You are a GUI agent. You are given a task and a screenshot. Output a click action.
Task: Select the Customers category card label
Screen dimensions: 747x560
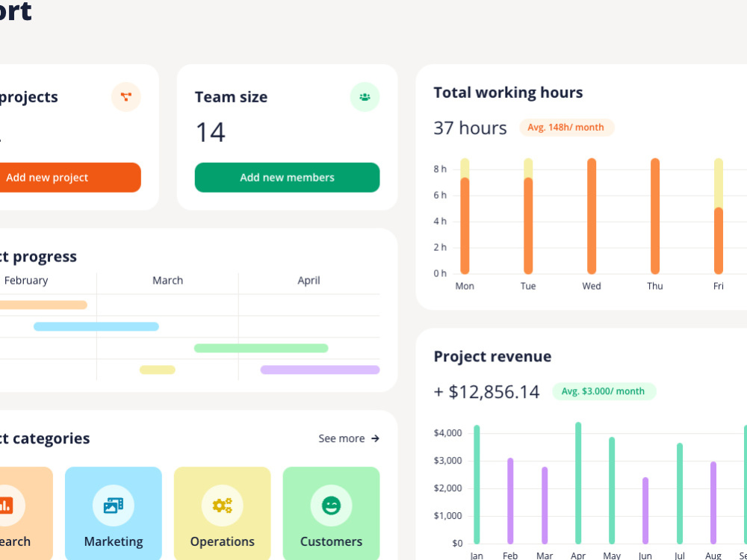[x=331, y=541]
